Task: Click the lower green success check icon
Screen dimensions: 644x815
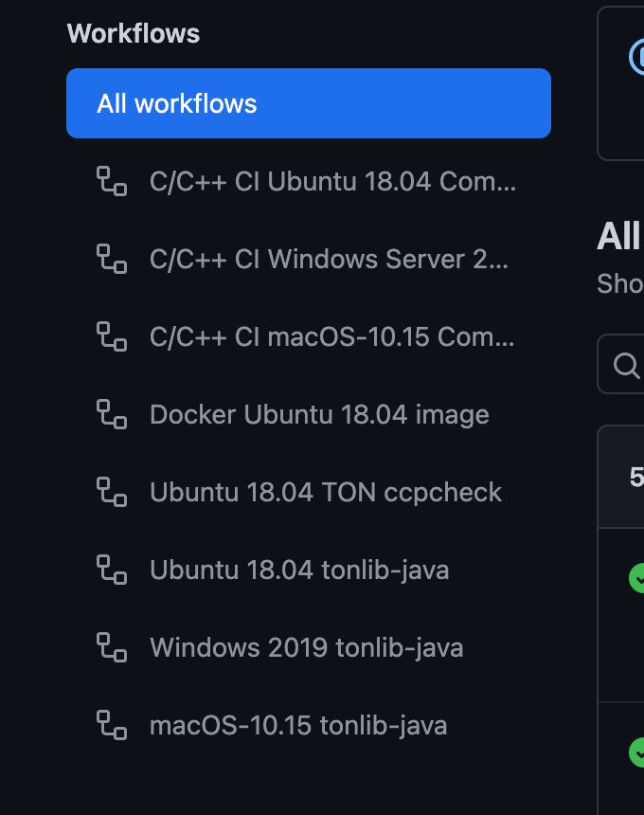Action: click(636, 752)
